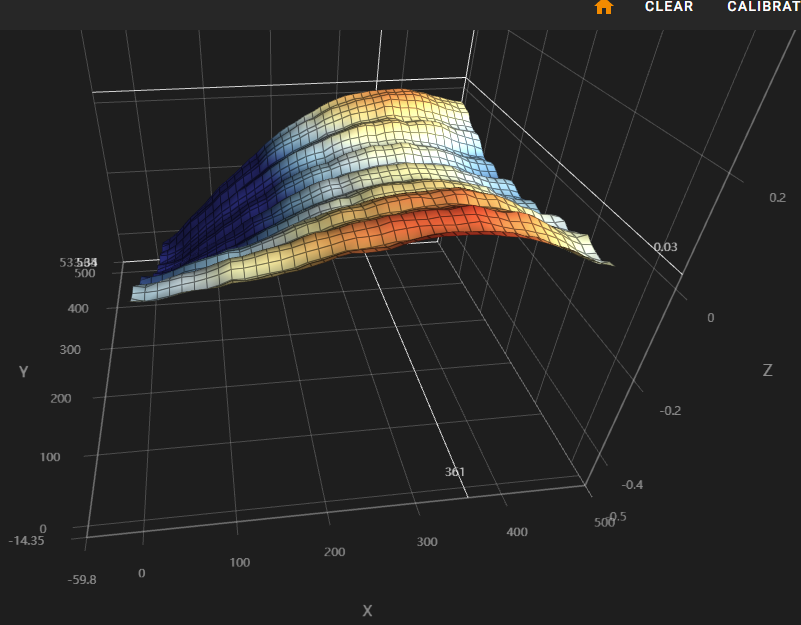Click the 3D bed mesh surface plot
This screenshot has width=801, height=625.
[x=370, y=196]
